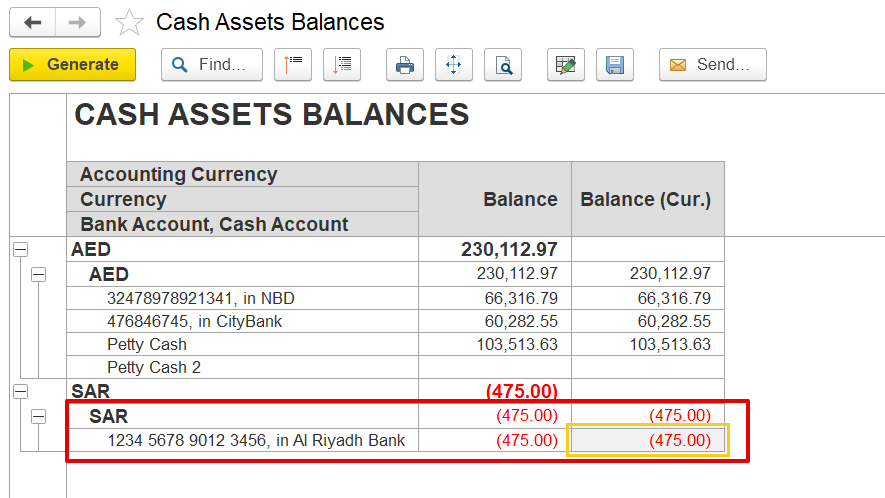Print the report using printer icon
The image size is (885, 498).
point(405,65)
